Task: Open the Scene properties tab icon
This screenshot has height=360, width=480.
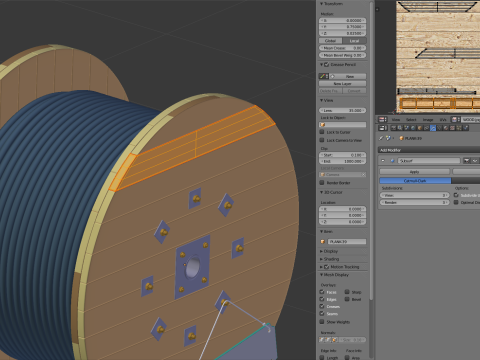Action: pyautogui.click(x=406, y=128)
